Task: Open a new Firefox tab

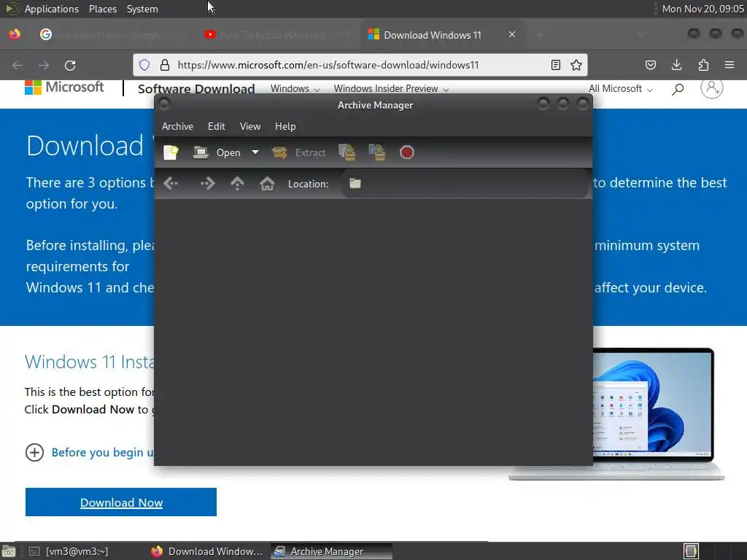Action: [539, 35]
